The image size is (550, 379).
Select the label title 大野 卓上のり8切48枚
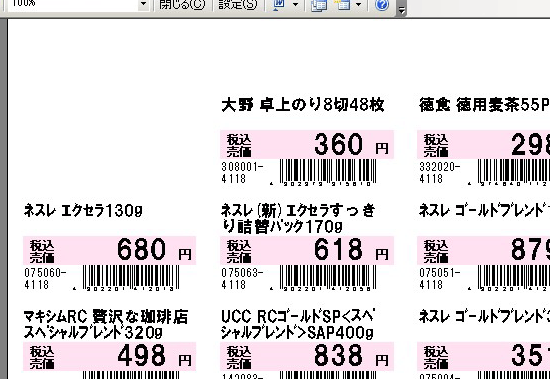point(303,105)
